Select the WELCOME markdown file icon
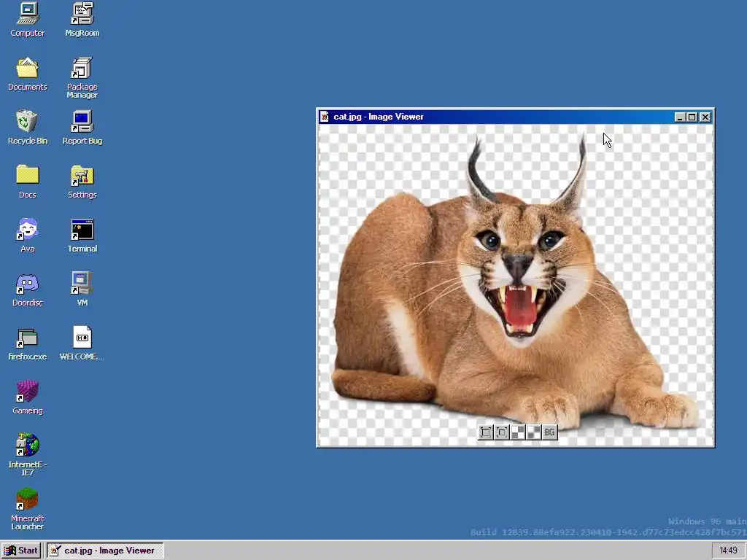Viewport: 747px width, 560px height. click(x=82, y=343)
